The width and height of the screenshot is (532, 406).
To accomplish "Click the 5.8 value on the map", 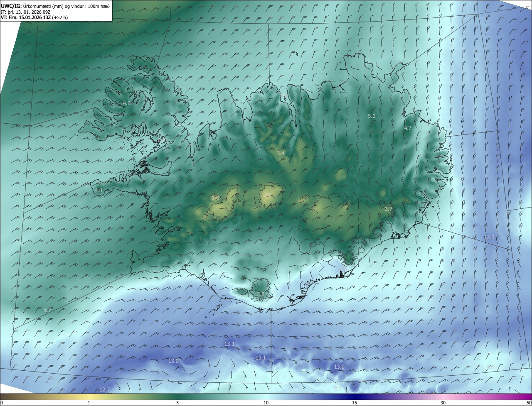I will pyautogui.click(x=261, y=294).
